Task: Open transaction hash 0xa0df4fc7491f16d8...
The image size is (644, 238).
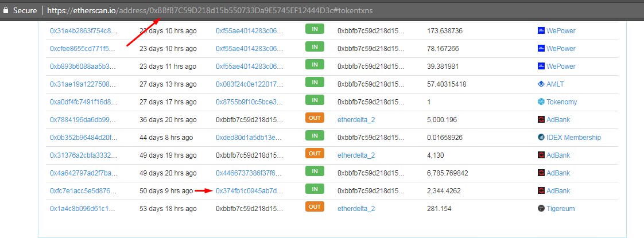Action: 83,102
